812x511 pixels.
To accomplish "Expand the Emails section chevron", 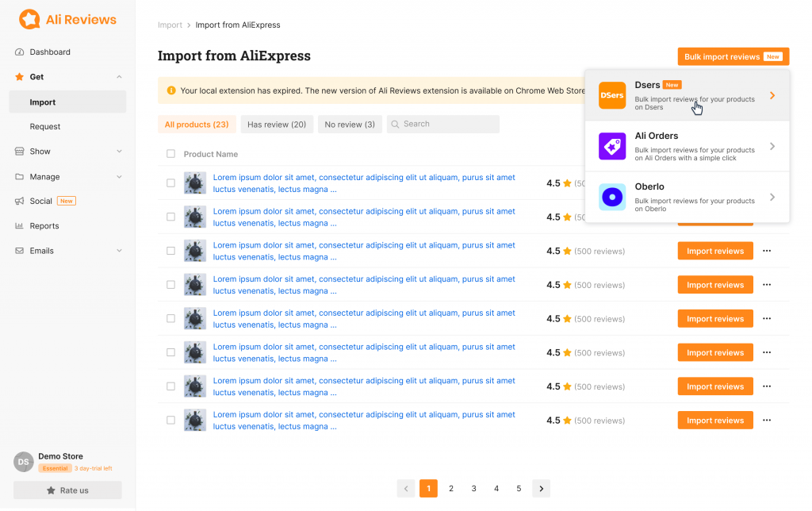I will pyautogui.click(x=119, y=251).
